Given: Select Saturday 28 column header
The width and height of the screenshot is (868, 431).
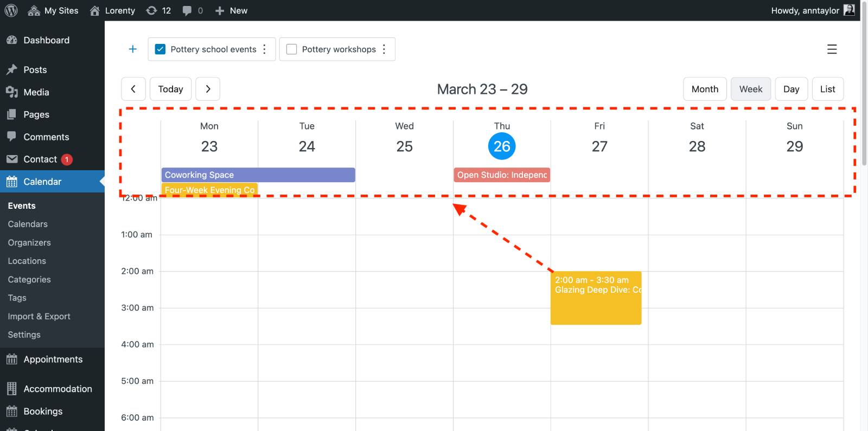Looking at the screenshot, I should click(697, 138).
